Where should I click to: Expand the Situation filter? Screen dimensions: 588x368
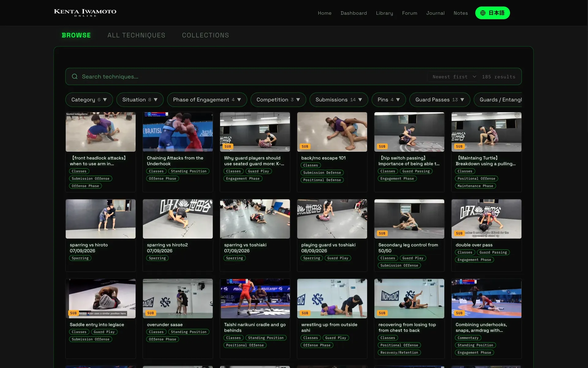point(140,100)
